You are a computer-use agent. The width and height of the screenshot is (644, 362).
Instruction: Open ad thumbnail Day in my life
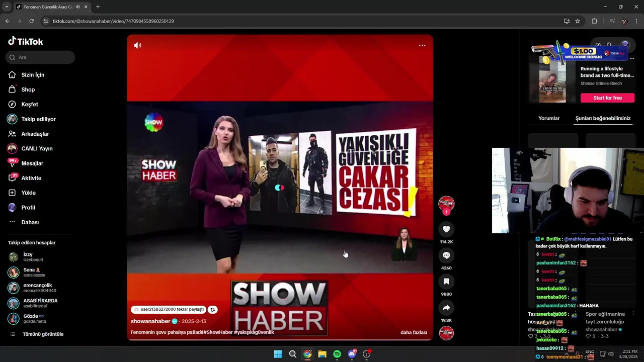click(552, 80)
